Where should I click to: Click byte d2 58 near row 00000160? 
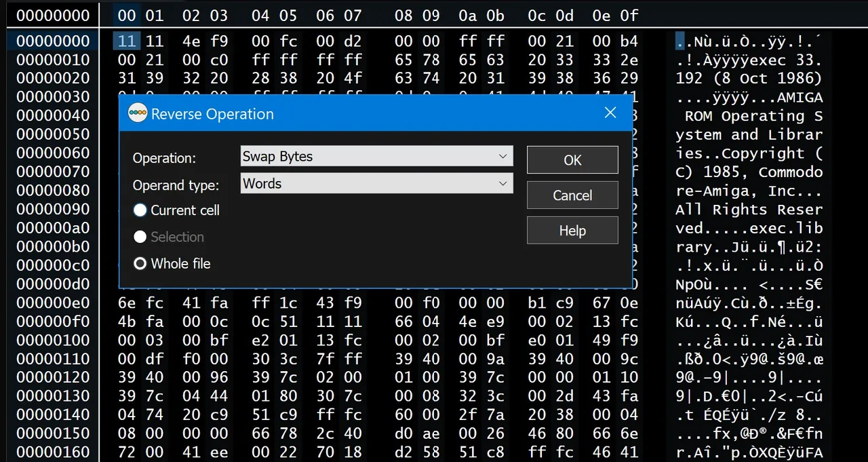click(x=417, y=452)
